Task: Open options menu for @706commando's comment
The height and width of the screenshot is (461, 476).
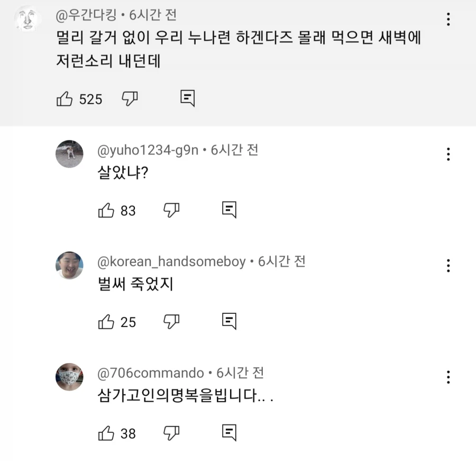Action: (448, 377)
